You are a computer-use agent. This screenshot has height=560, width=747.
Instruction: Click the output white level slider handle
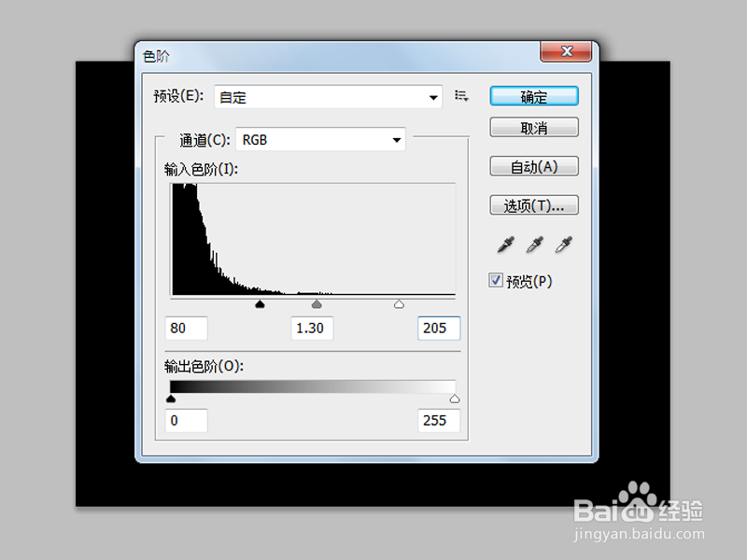[455, 399]
